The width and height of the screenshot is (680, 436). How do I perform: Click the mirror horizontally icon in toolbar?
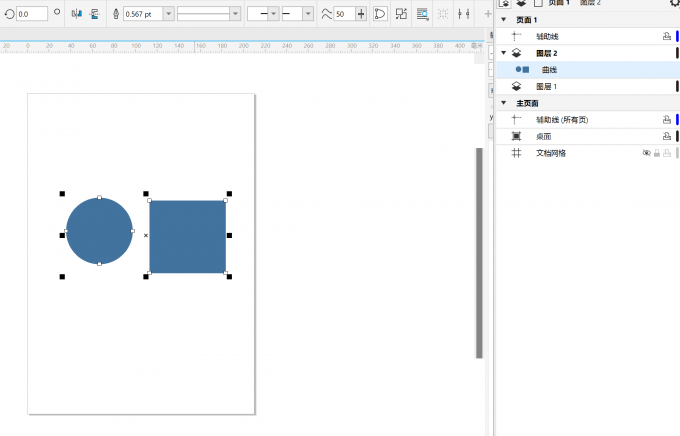click(x=76, y=14)
